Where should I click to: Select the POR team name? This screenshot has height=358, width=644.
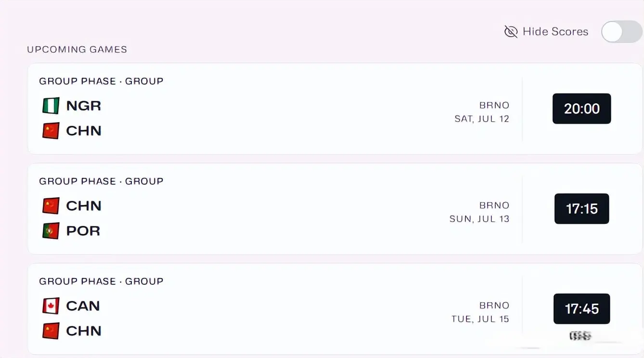pos(83,231)
